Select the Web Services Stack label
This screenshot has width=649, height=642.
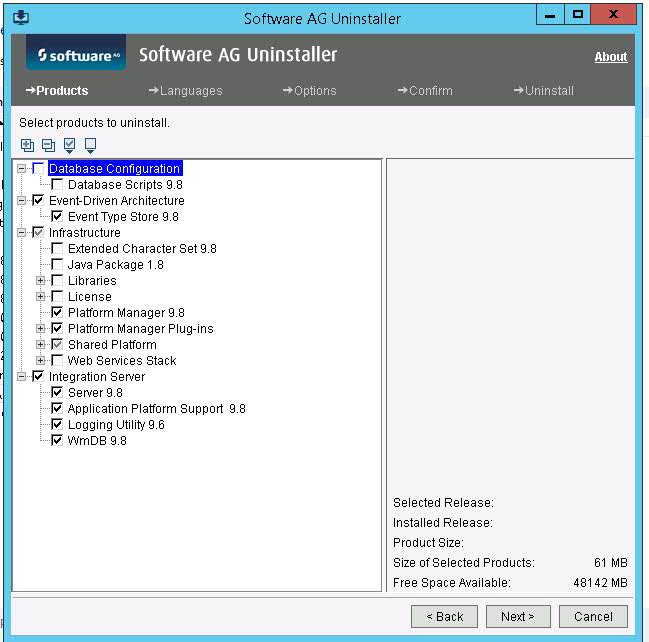pos(122,361)
